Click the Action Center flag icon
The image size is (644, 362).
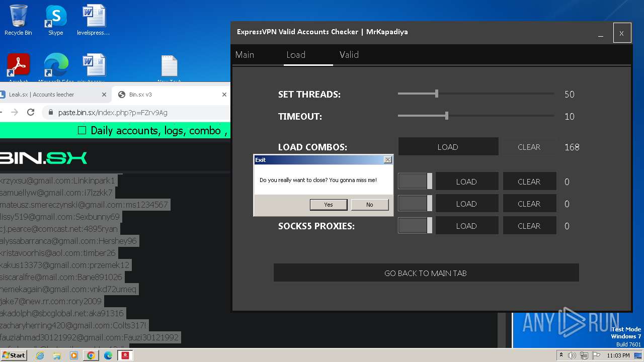595,355
